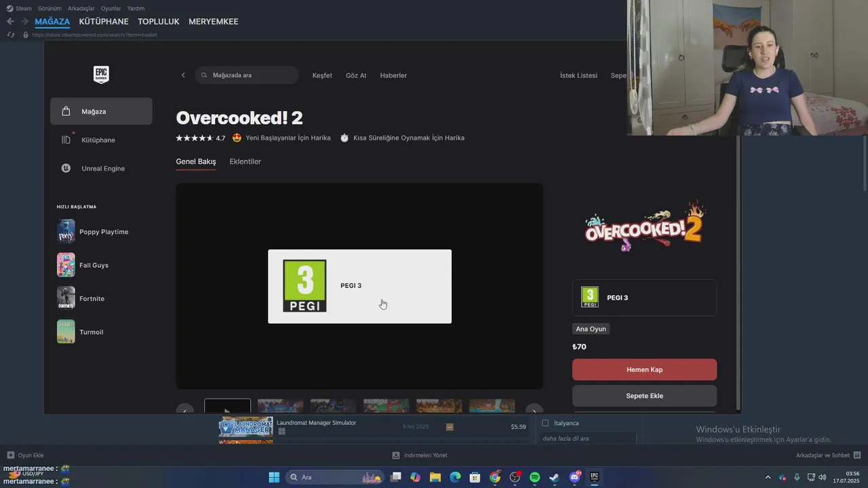Go back with Epic store back chevron
This screenshot has height=488, width=868.
click(x=183, y=75)
